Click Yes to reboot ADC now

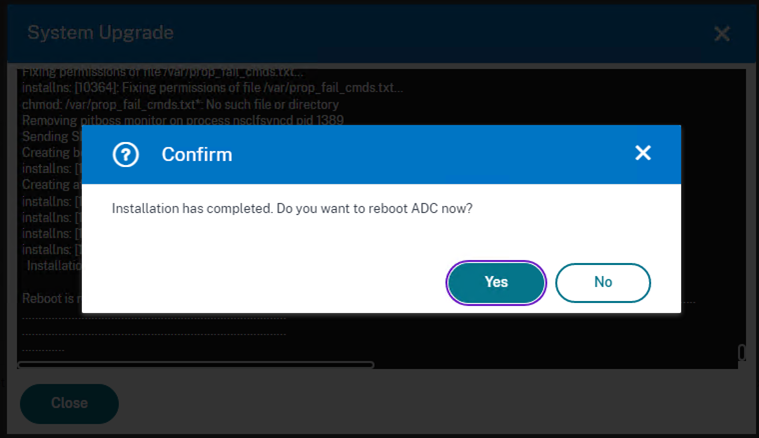[496, 283]
